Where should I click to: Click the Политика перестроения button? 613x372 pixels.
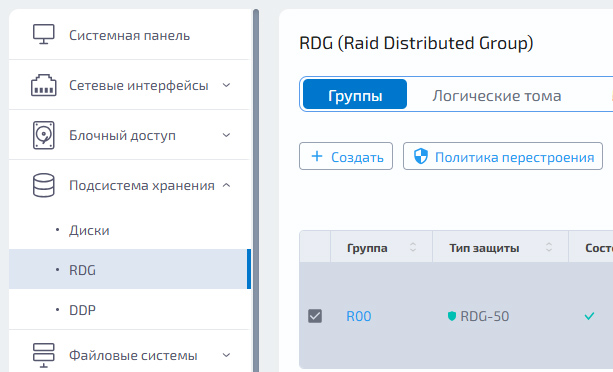tap(503, 156)
